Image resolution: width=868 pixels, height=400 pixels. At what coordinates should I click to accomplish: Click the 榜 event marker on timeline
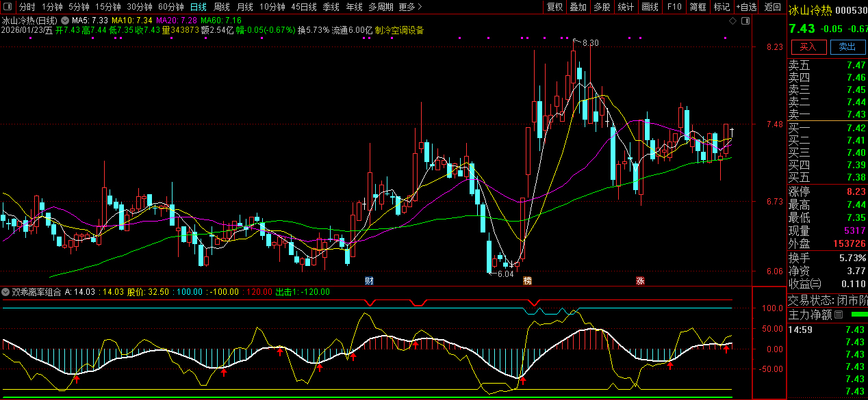click(527, 281)
